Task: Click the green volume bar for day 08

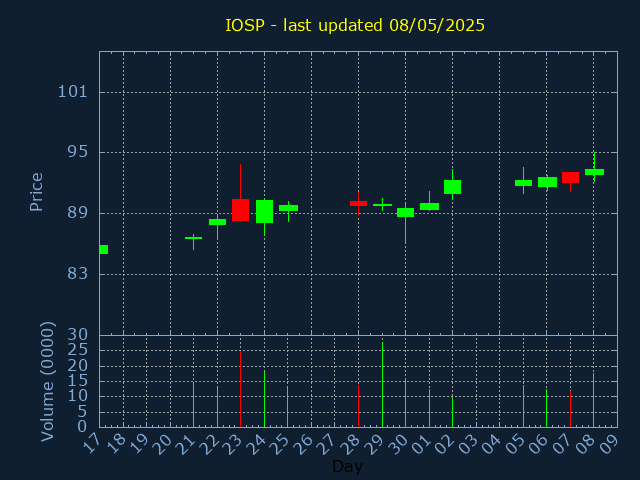Action: pos(593,400)
